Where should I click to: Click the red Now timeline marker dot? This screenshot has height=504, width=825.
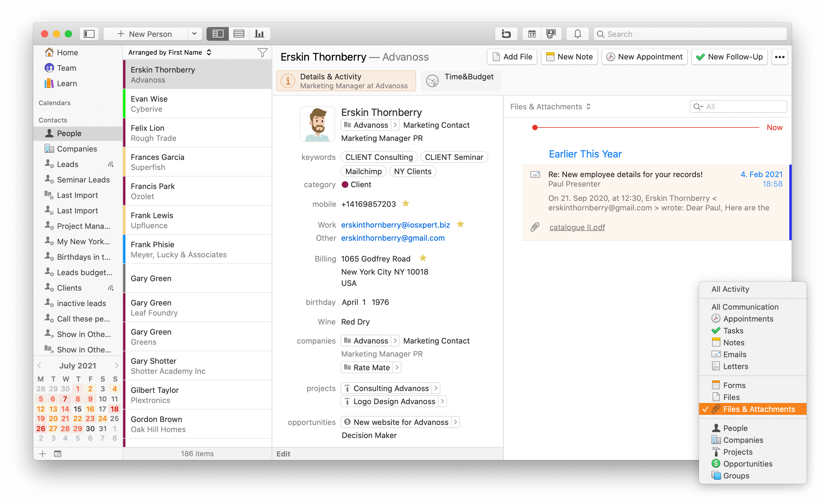click(x=535, y=127)
